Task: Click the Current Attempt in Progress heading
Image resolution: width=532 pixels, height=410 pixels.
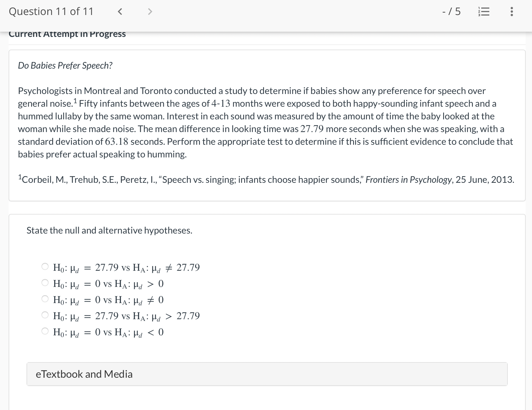Action: coord(67,34)
